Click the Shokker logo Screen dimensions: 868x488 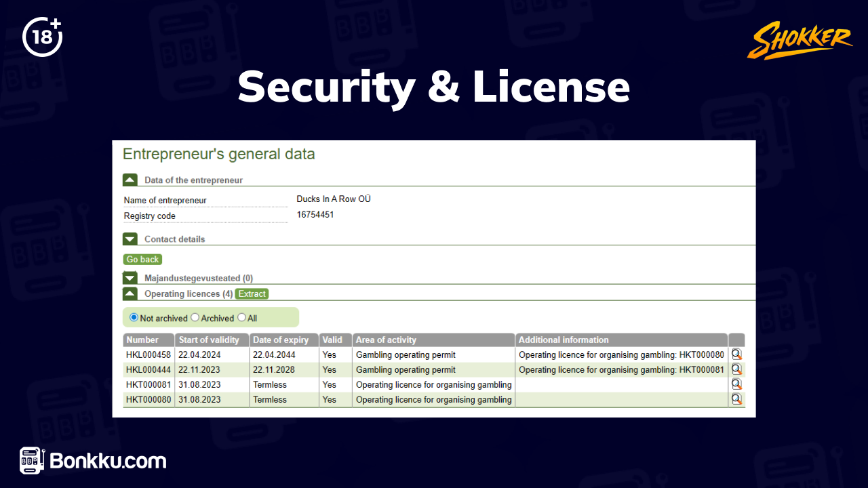click(800, 41)
